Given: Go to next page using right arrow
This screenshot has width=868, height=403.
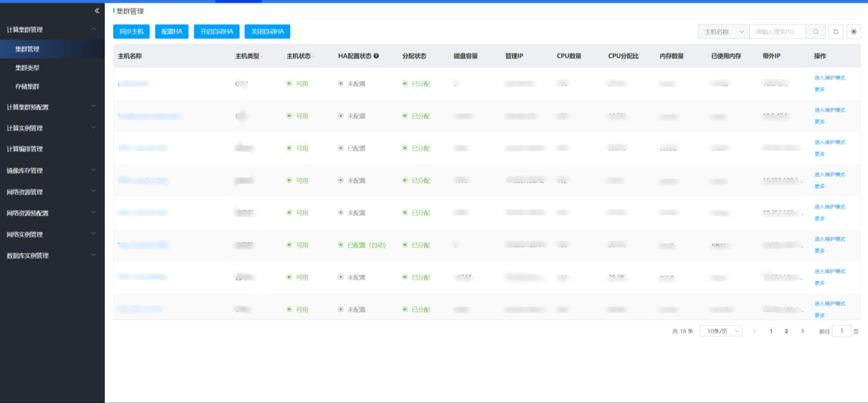Looking at the screenshot, I should click(802, 331).
